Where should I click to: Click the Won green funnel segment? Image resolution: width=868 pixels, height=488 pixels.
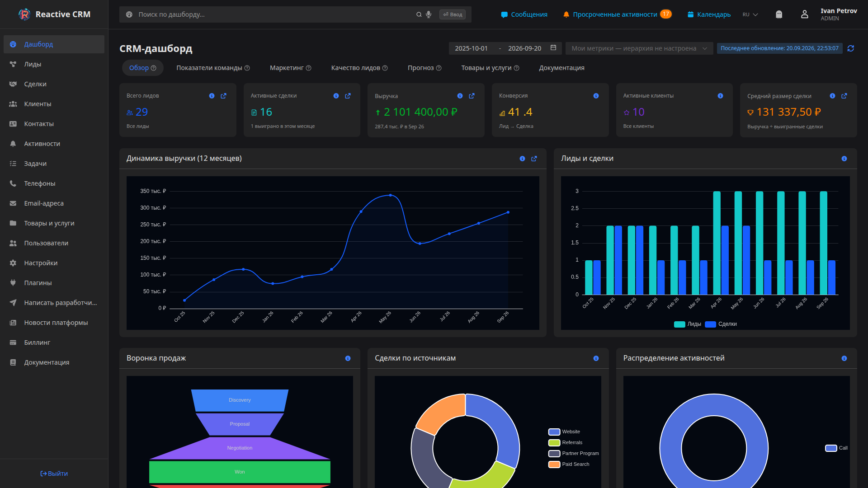(x=240, y=472)
